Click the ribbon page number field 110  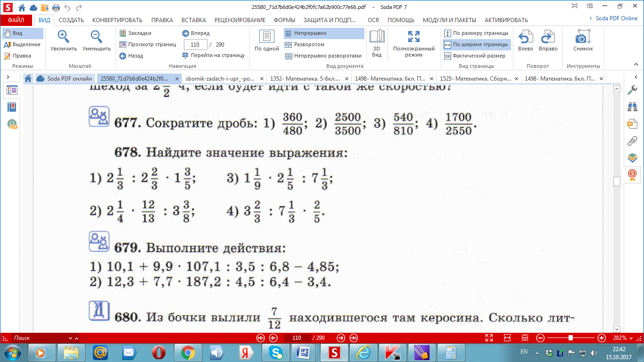coord(195,44)
